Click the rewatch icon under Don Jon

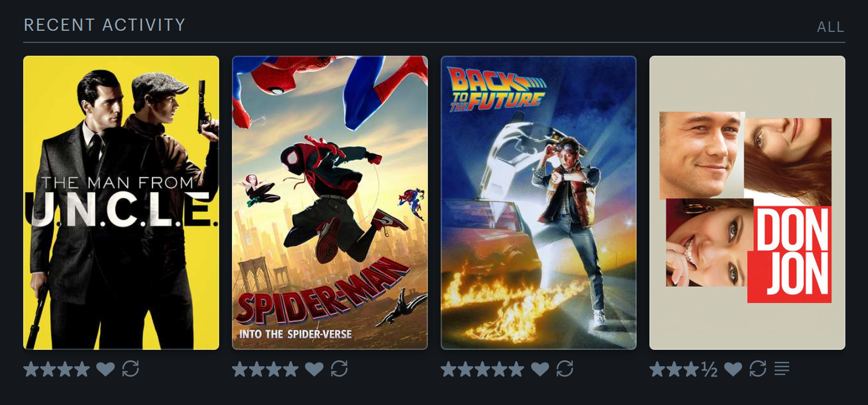[x=758, y=369]
